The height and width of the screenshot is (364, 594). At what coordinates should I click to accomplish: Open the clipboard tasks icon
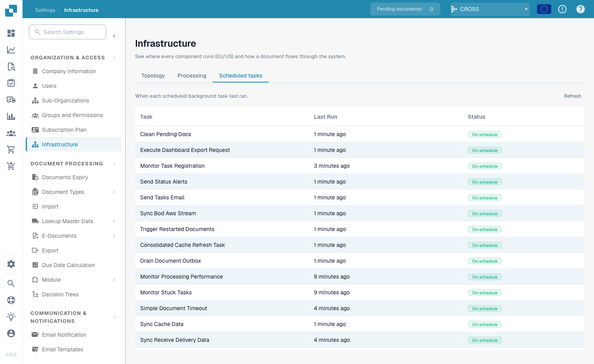click(x=11, y=83)
